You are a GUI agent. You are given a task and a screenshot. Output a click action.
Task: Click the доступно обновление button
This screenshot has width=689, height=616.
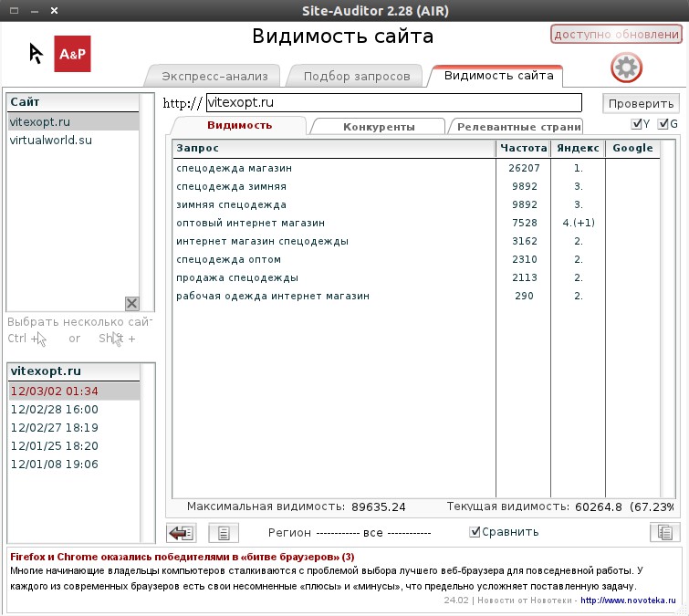616,35
